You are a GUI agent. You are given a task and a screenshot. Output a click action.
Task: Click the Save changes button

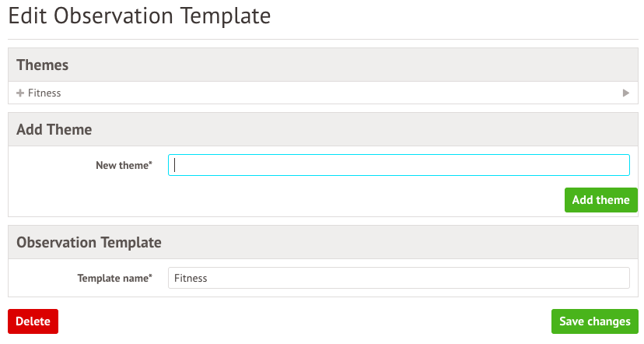(594, 321)
